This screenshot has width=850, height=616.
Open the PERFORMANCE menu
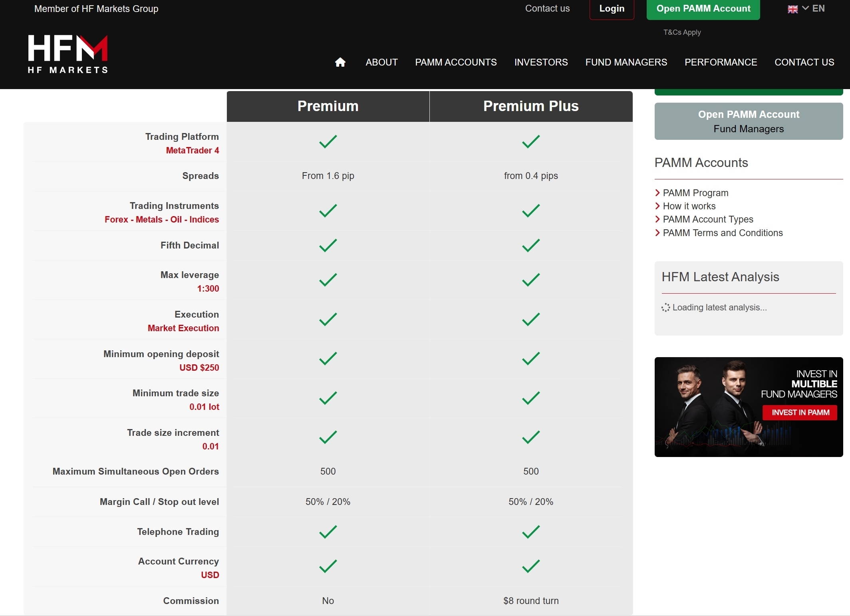point(721,62)
